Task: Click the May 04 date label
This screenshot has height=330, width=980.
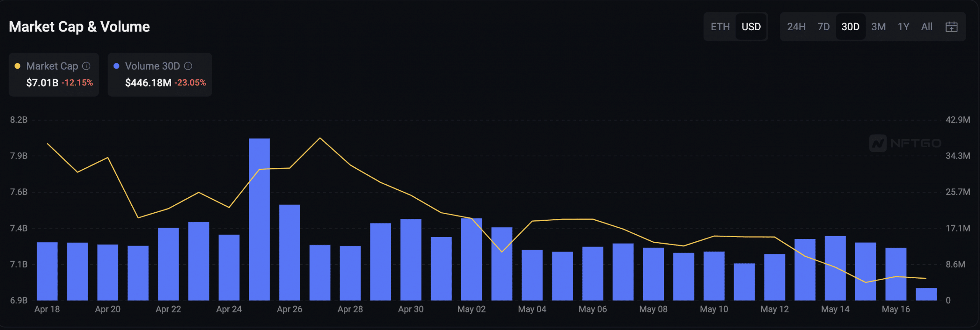Action: 532,309
